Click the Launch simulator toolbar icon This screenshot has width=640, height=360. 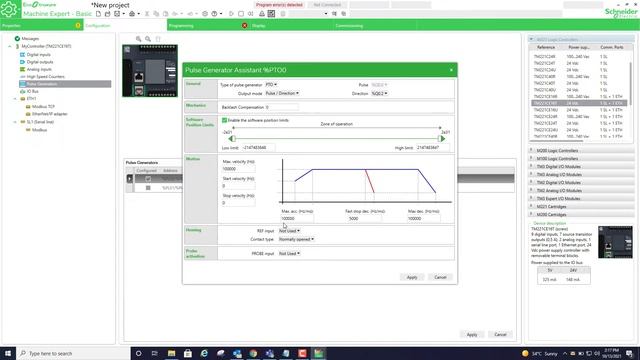(x=271, y=13)
